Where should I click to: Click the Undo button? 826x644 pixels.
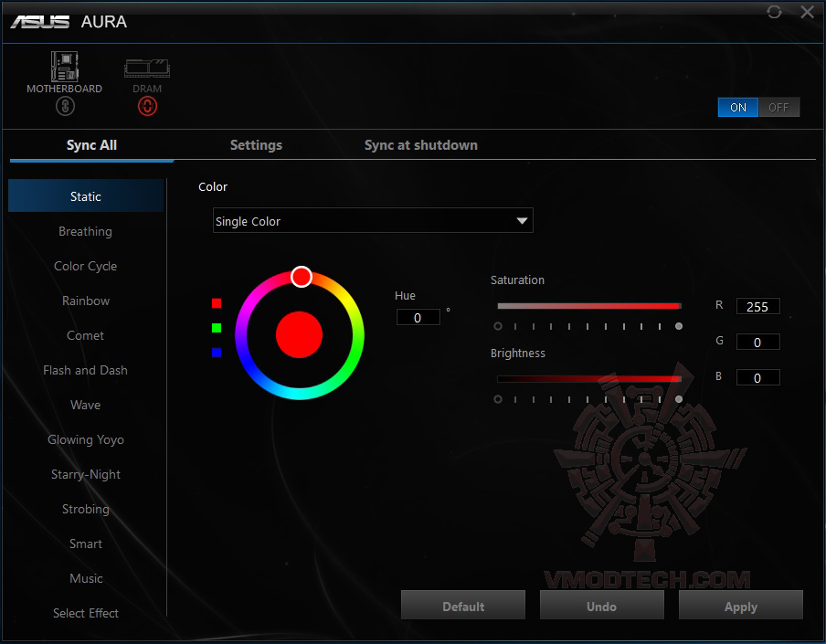[601, 606]
